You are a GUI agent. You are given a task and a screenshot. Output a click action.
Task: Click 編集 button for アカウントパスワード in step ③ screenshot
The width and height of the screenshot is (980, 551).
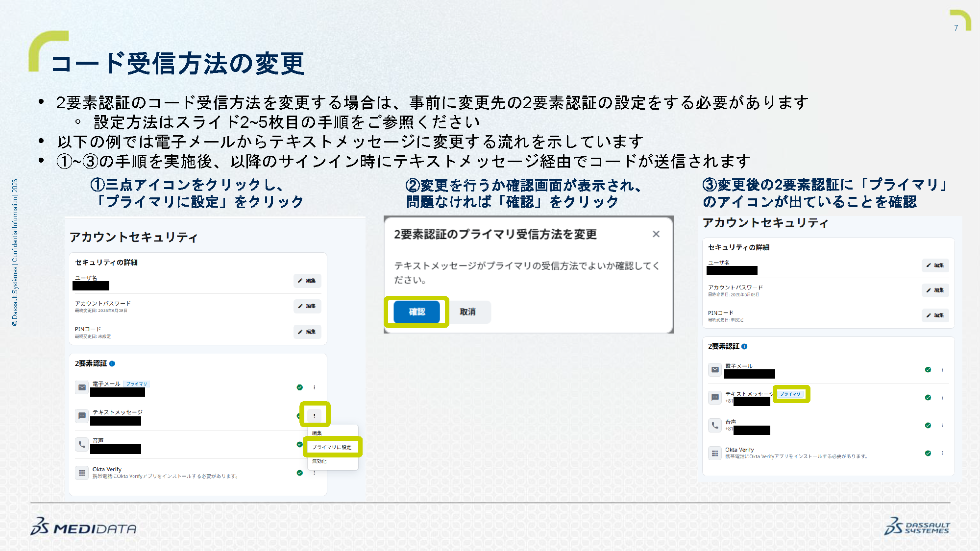(935, 290)
